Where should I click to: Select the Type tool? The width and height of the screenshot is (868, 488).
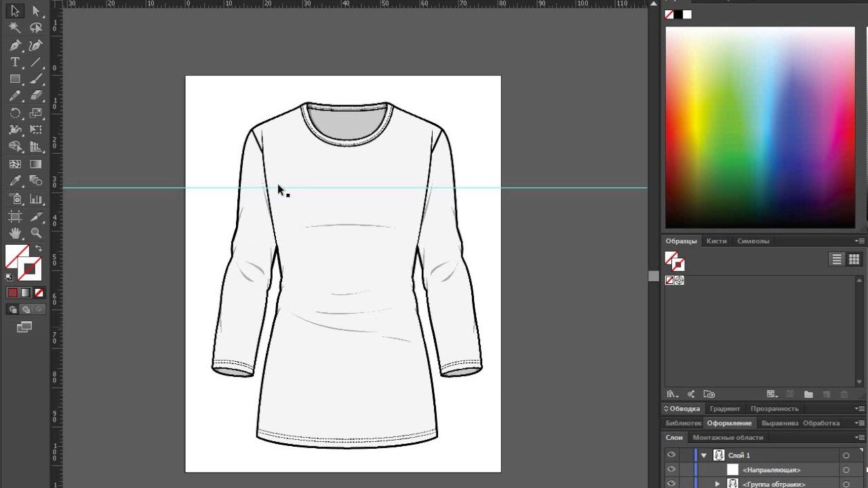click(x=15, y=62)
